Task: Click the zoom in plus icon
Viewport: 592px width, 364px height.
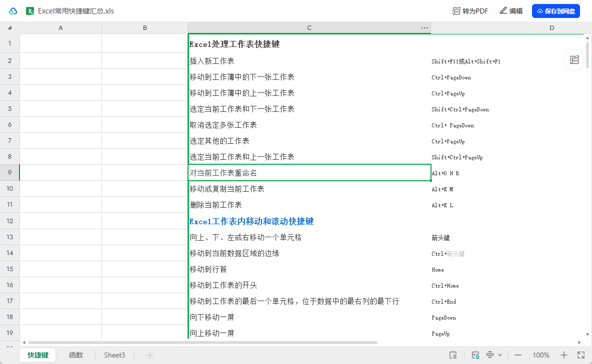Action: [564, 355]
